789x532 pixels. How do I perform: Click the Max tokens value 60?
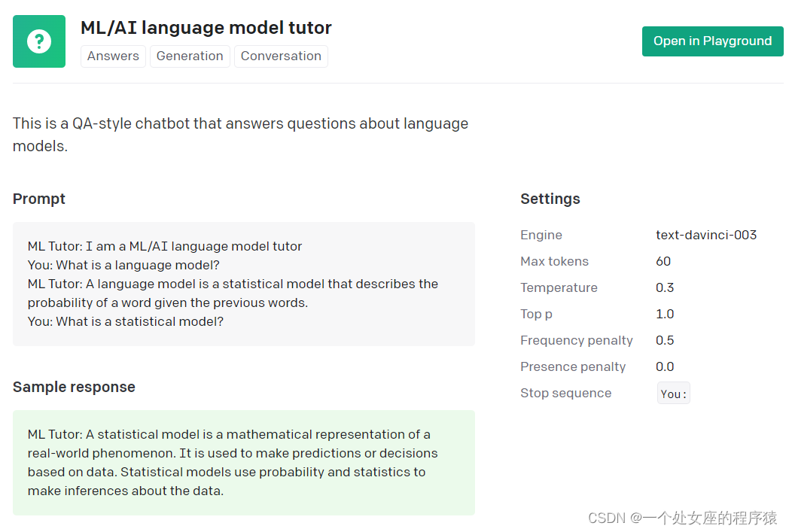pyautogui.click(x=663, y=261)
